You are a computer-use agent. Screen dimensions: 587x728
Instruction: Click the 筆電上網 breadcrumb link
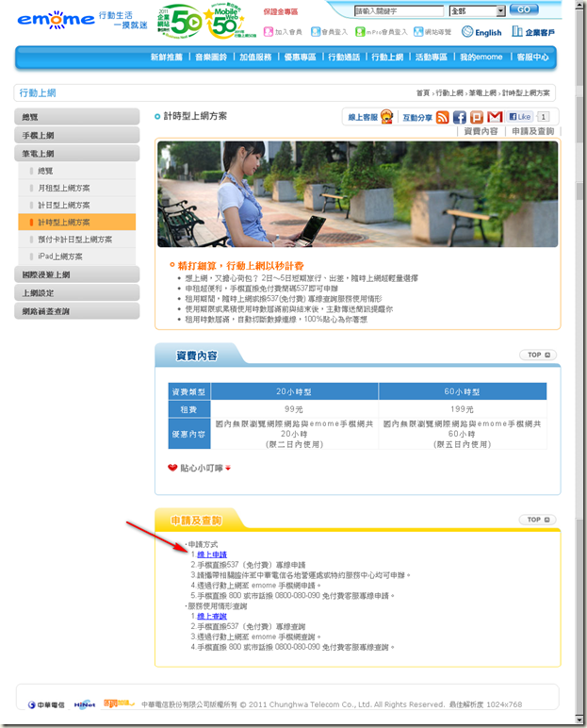click(482, 92)
